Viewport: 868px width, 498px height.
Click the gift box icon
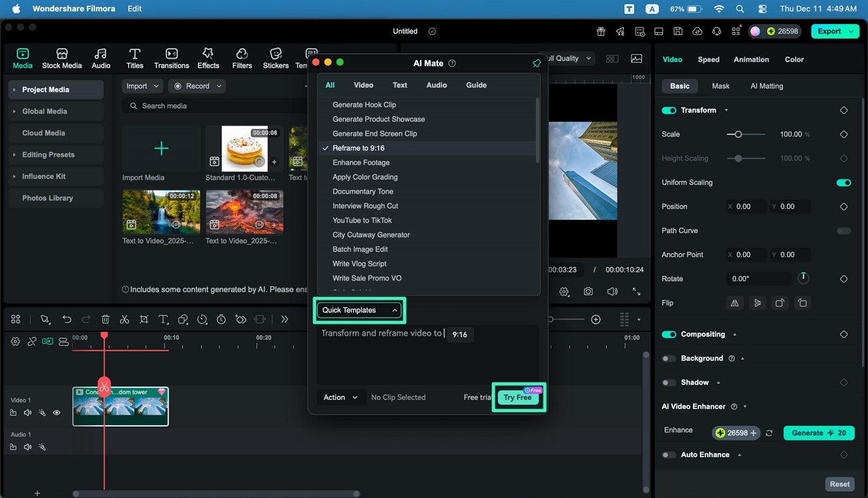(601, 31)
